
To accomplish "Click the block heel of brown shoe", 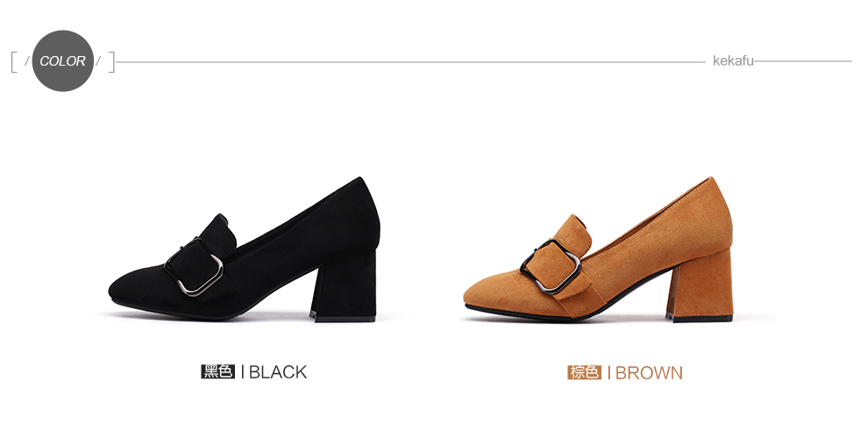I will pos(699,286).
